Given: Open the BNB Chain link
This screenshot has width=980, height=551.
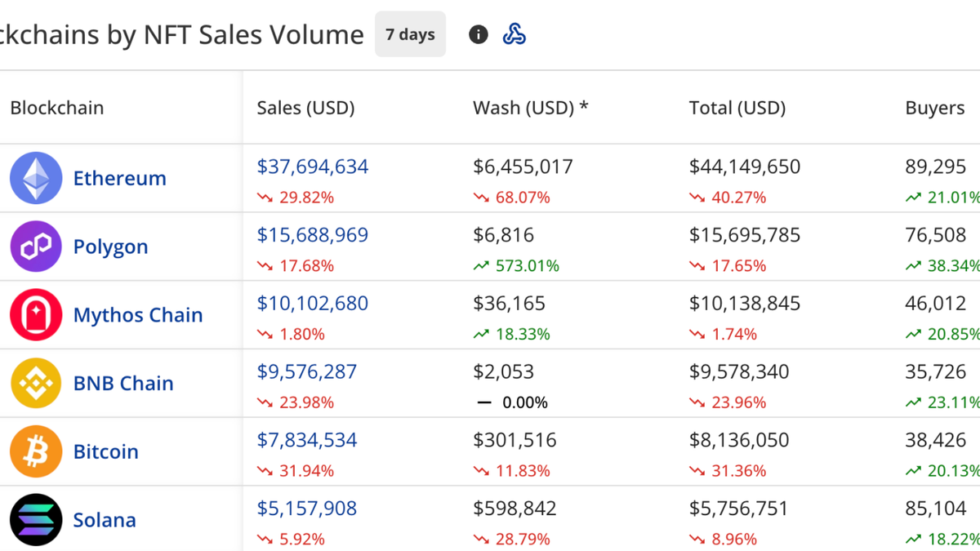Looking at the screenshot, I should coord(123,383).
